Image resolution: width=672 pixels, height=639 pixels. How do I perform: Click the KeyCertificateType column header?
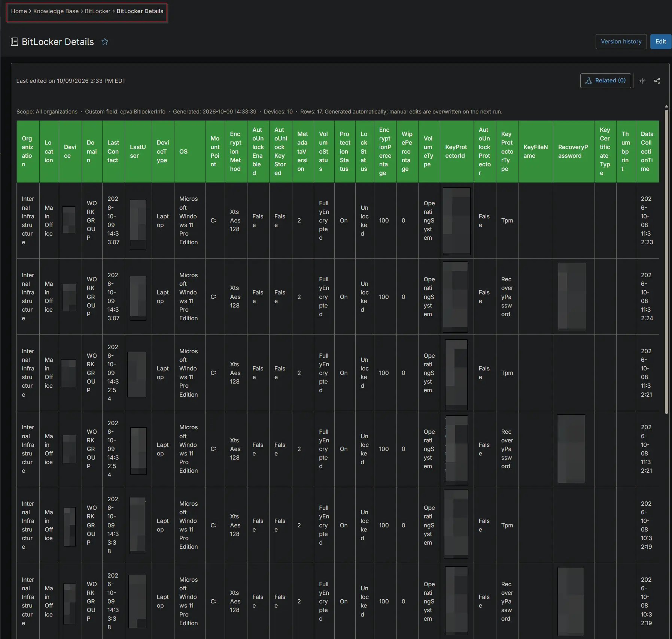click(605, 151)
